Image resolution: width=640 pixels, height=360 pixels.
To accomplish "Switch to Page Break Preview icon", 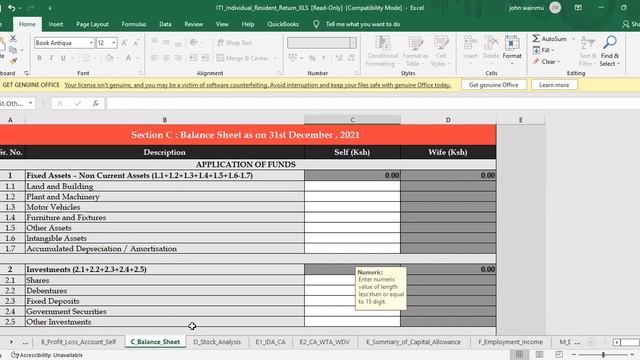I will click(x=559, y=354).
